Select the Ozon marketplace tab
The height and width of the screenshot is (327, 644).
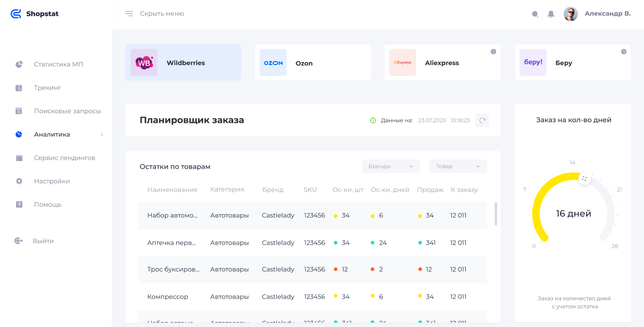313,62
